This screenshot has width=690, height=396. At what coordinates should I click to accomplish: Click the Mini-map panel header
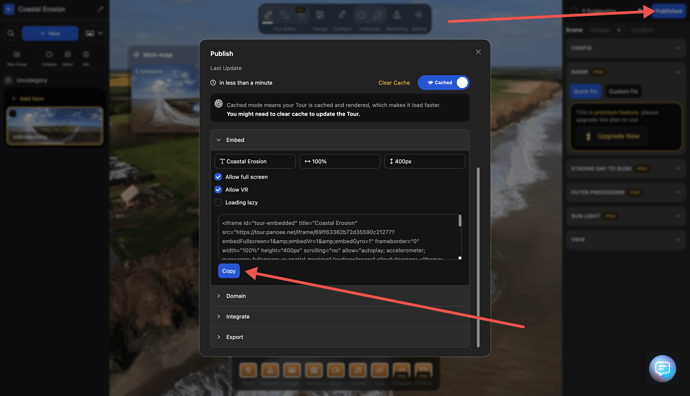click(x=164, y=55)
